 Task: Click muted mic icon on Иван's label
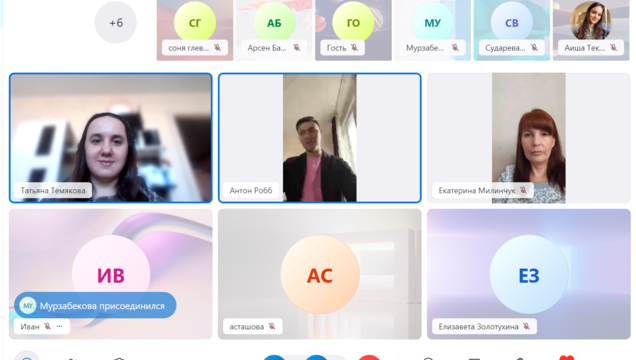click(x=47, y=326)
